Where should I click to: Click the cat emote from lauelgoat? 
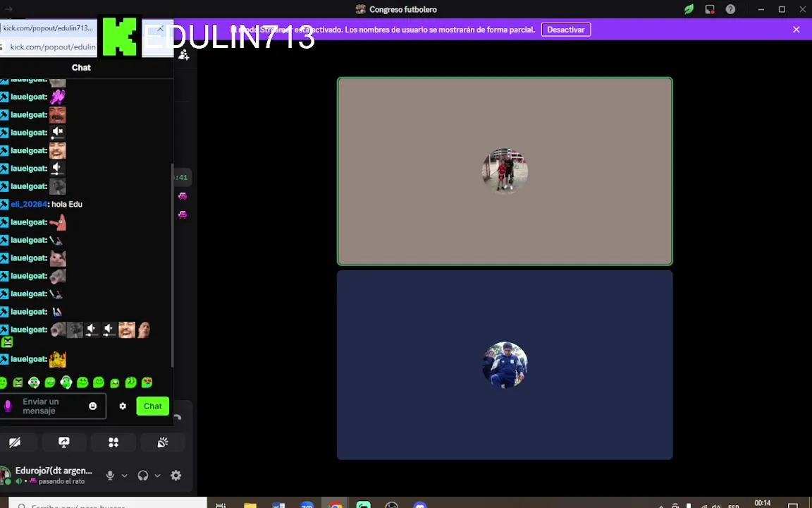[58, 258]
